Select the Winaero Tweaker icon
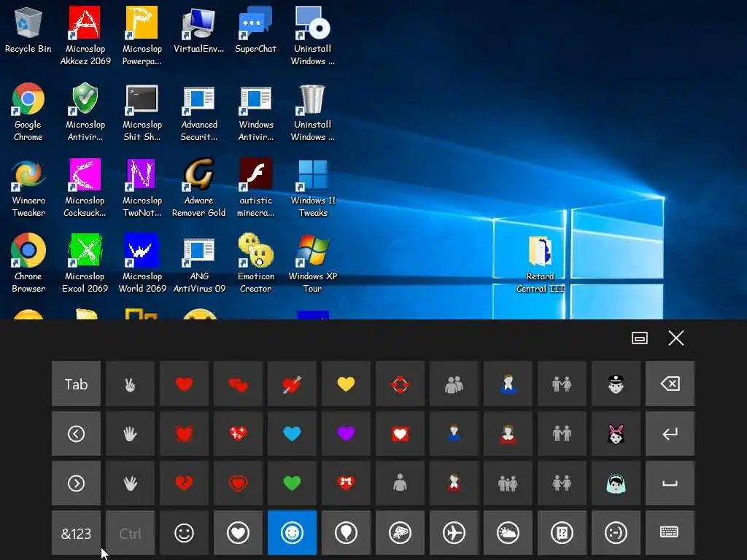The width and height of the screenshot is (747, 560). [28, 188]
